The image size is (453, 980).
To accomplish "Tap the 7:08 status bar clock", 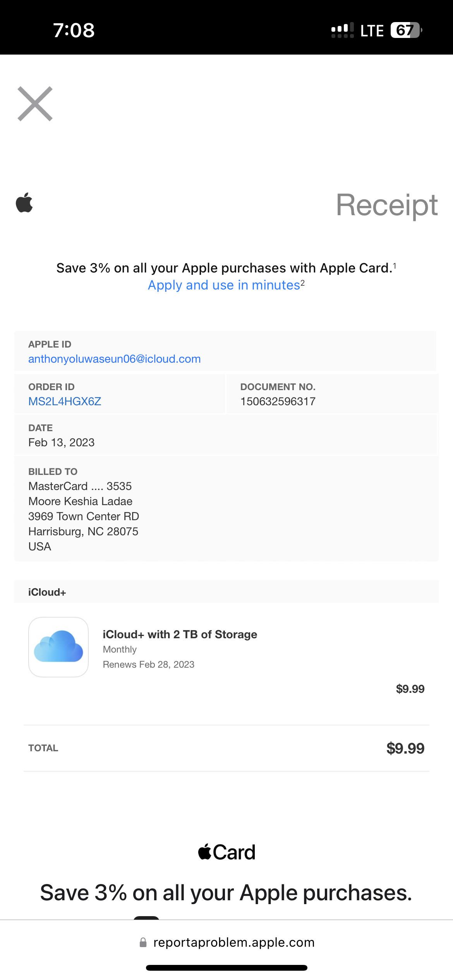I will [x=74, y=30].
